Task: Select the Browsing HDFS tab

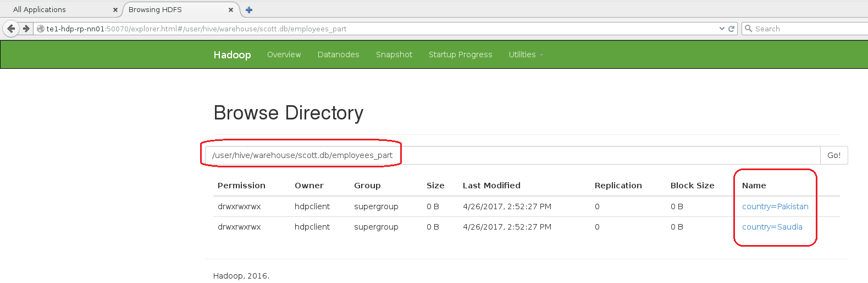Action: 181,10
